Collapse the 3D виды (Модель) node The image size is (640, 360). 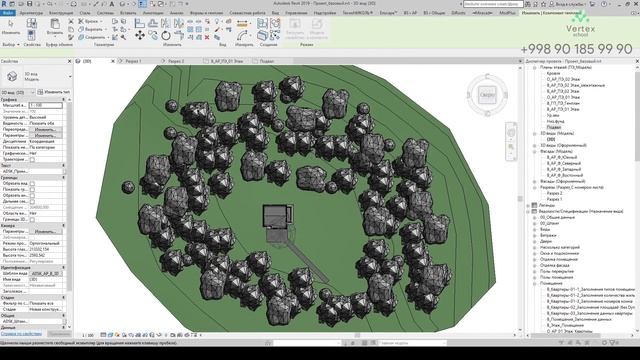point(535,133)
